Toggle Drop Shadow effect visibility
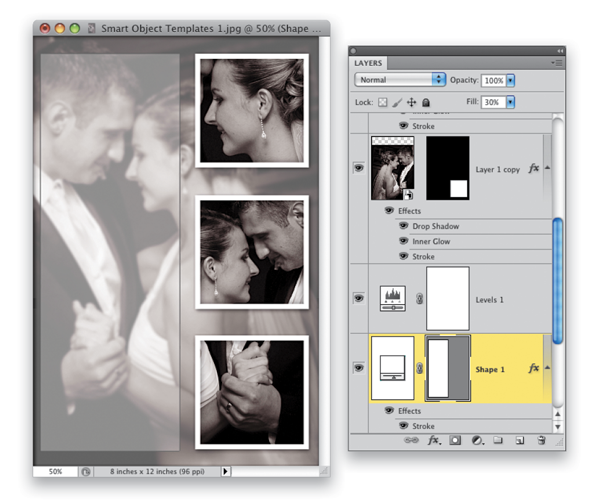The width and height of the screenshot is (600, 500). [x=404, y=226]
